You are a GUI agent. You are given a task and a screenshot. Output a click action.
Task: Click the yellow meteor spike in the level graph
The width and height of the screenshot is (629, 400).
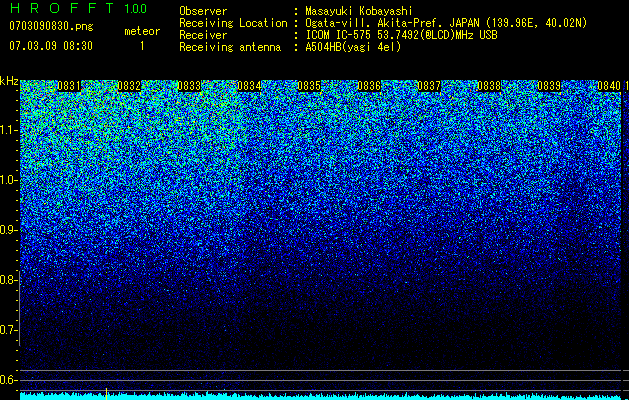[106, 394]
